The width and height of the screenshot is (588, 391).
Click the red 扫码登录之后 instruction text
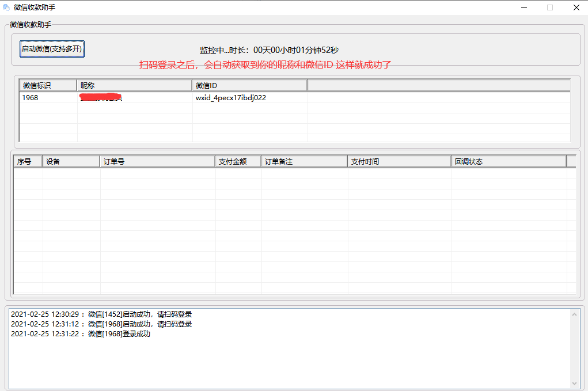tap(265, 65)
